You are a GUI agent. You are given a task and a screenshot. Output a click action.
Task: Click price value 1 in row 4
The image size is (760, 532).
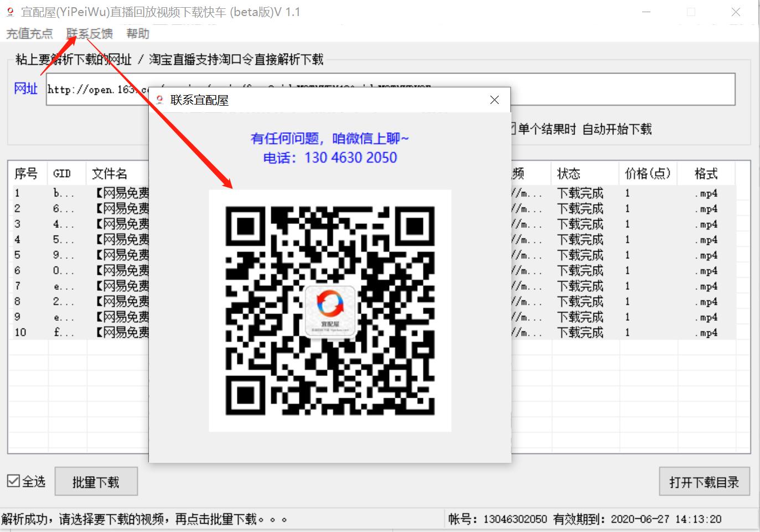(627, 239)
